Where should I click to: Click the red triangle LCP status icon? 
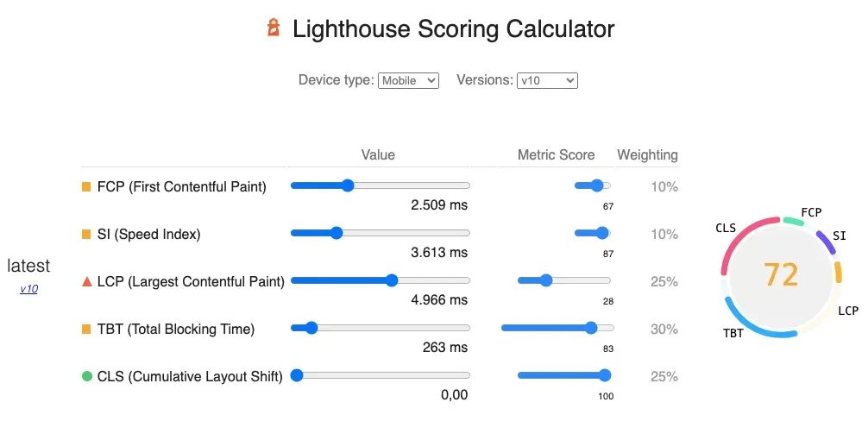tap(86, 281)
